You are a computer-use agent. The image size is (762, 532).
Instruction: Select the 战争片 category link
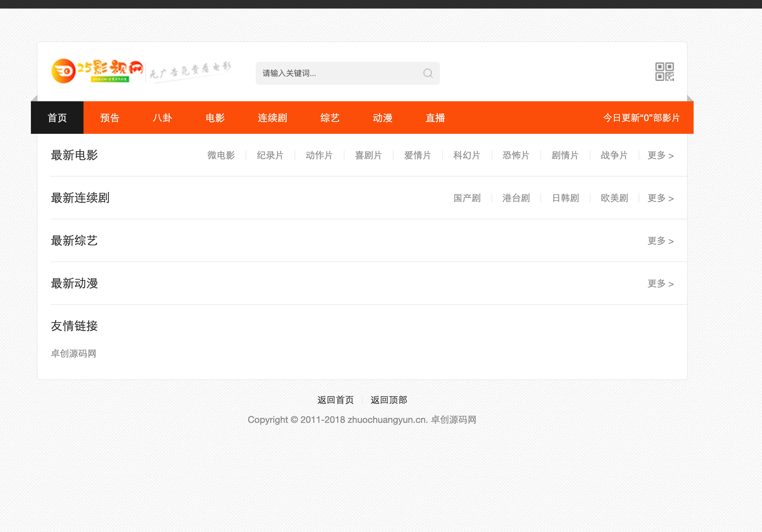click(x=614, y=155)
